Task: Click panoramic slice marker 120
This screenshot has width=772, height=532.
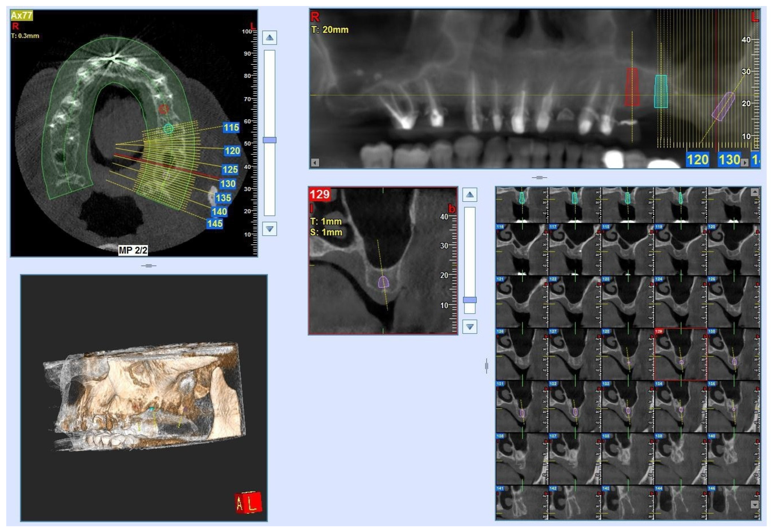Action: [698, 160]
